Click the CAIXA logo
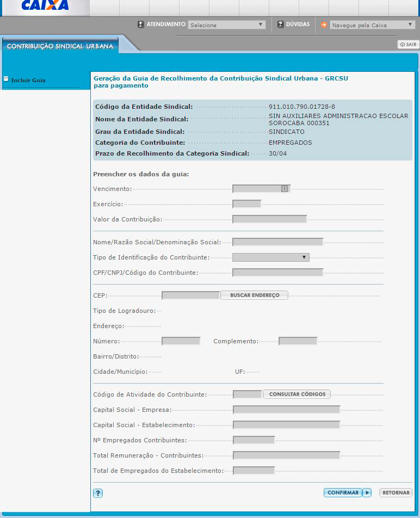 tap(45, 5)
